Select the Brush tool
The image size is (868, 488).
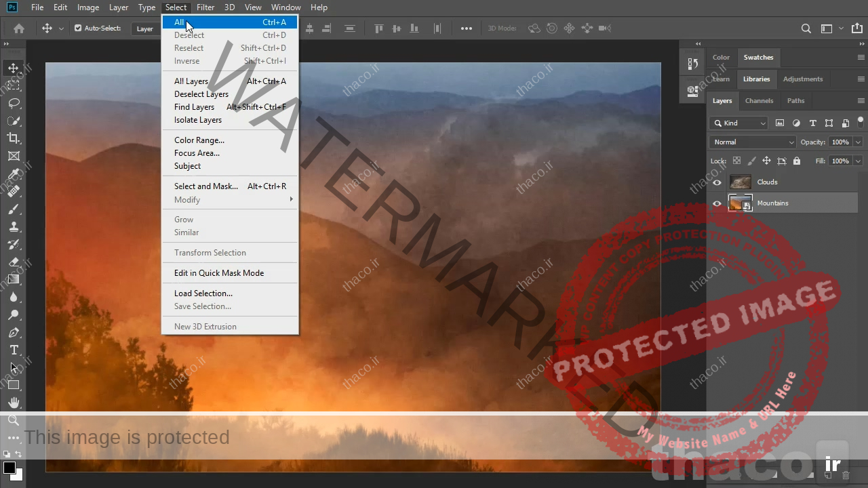[x=14, y=209]
